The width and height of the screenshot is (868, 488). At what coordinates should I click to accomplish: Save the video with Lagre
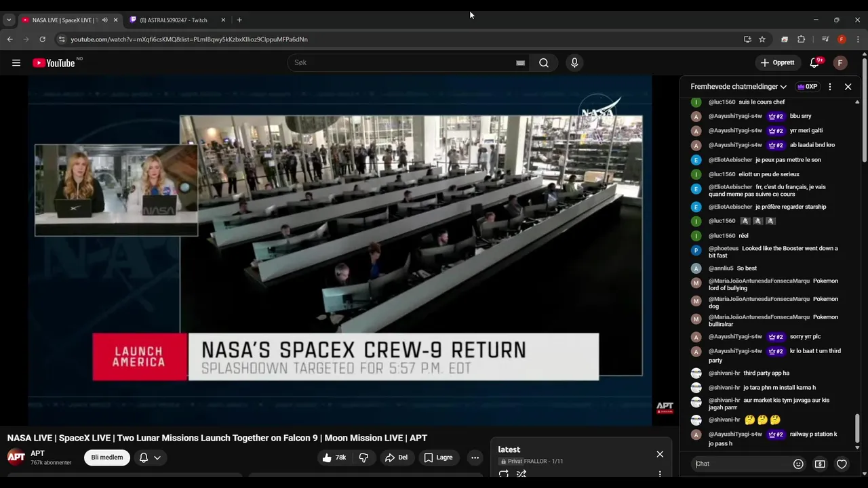click(x=438, y=457)
